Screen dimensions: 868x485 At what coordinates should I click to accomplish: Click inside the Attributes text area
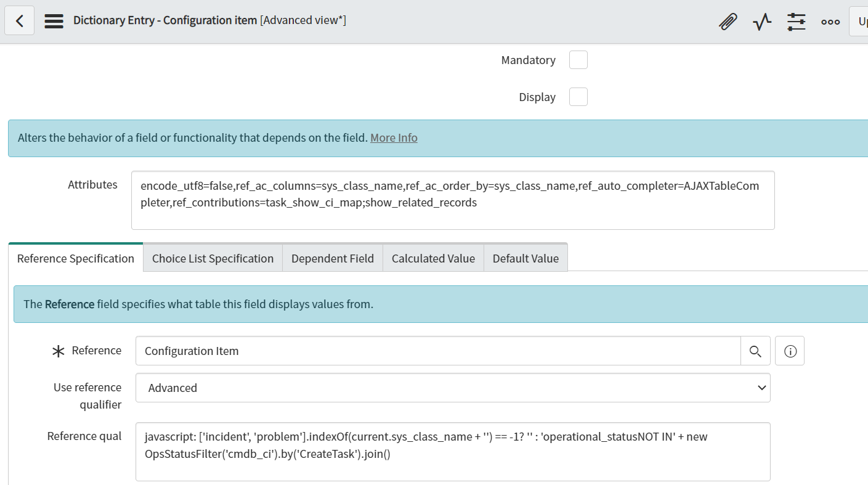pos(453,200)
